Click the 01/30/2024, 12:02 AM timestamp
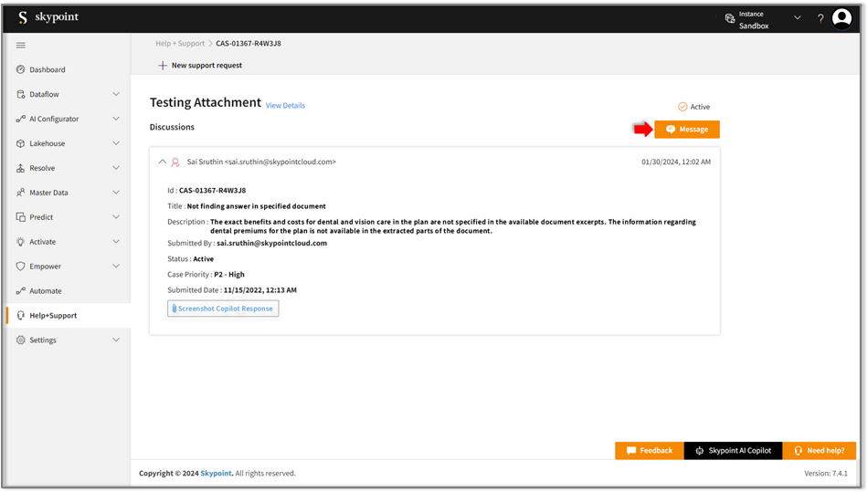 [x=676, y=162]
